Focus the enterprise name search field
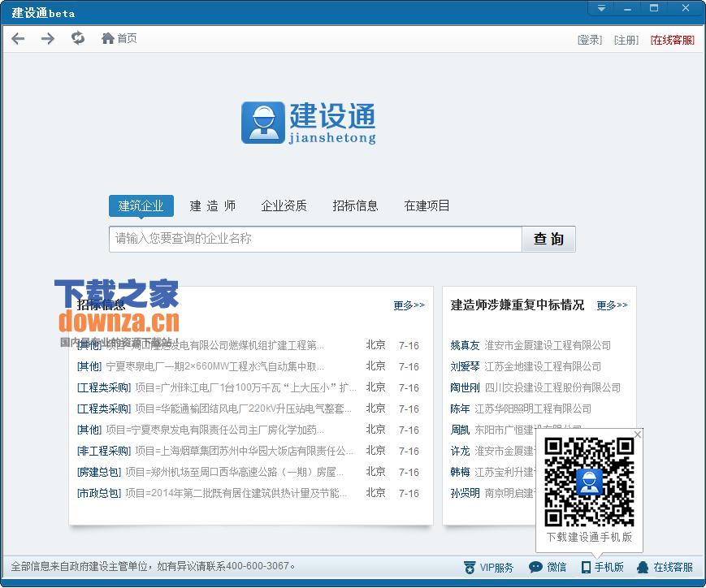Image resolution: width=706 pixels, height=588 pixels. (315, 239)
